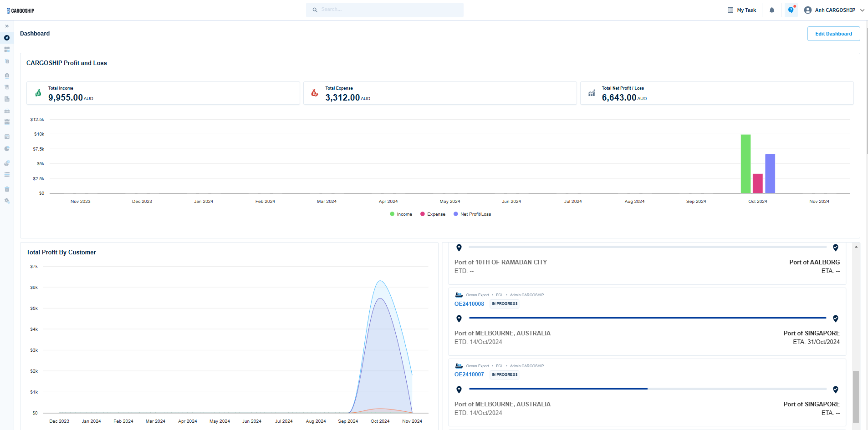This screenshot has width=868, height=430.
Task: Click the help question mark icon
Action: coord(791,10)
